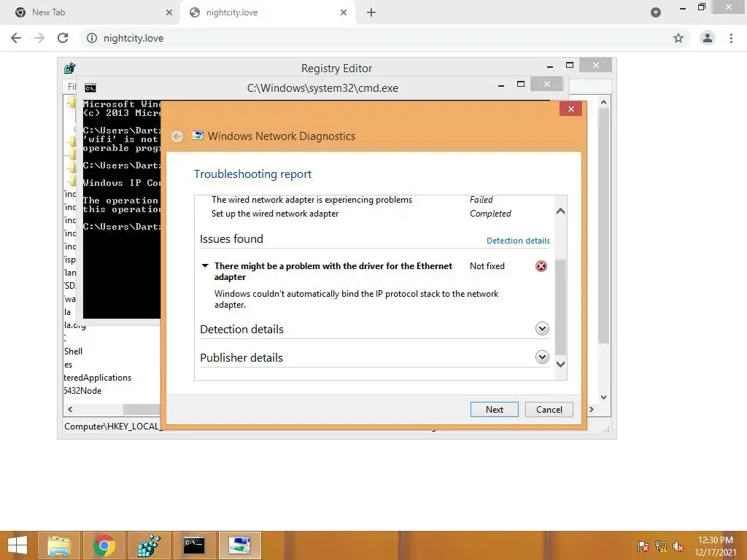View site information icon in address bar
This screenshot has height=560, width=747.
92,38
